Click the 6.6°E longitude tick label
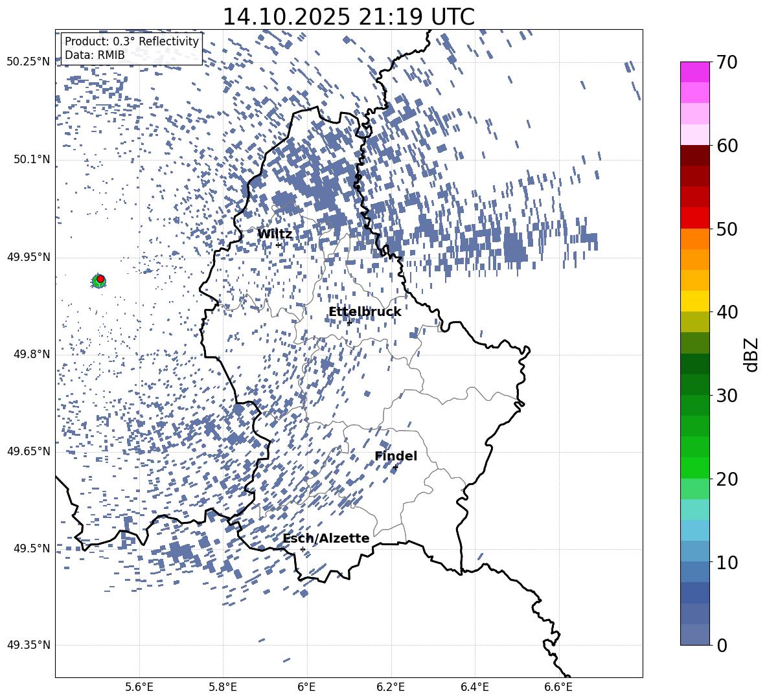Viewport: 767px width, 700px height. (x=558, y=687)
